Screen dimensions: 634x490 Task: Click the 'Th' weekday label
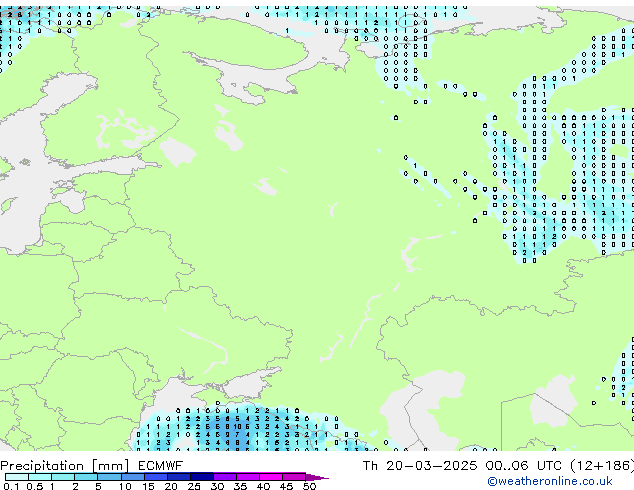(370, 466)
